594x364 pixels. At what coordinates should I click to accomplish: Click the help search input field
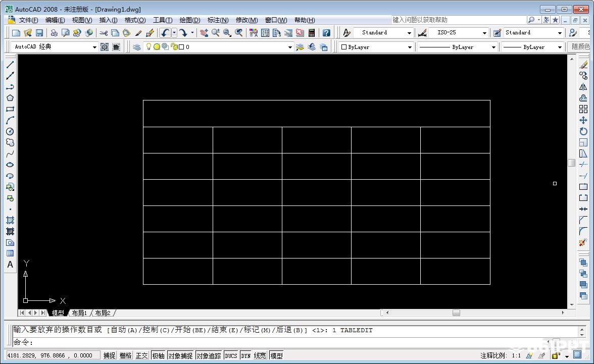pyautogui.click(x=458, y=20)
